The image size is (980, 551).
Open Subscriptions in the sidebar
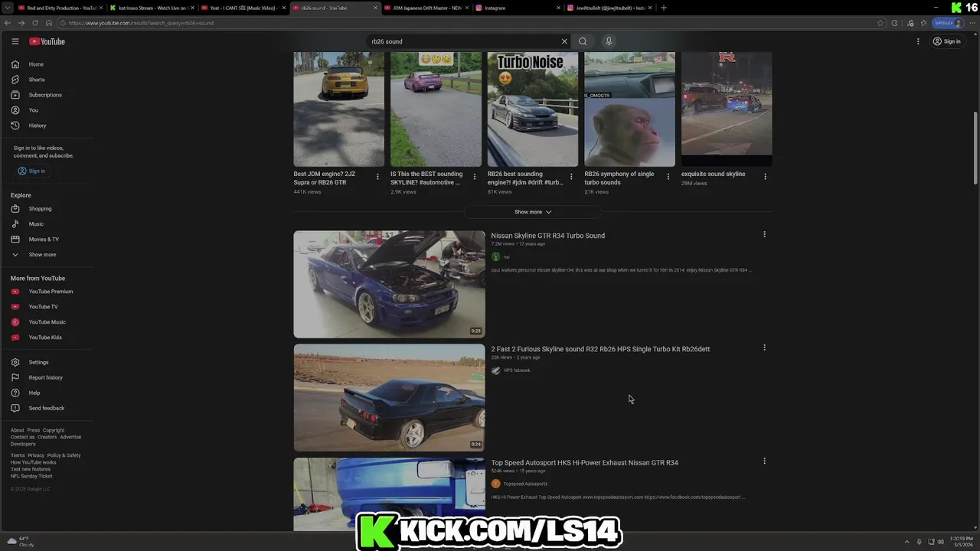point(44,95)
